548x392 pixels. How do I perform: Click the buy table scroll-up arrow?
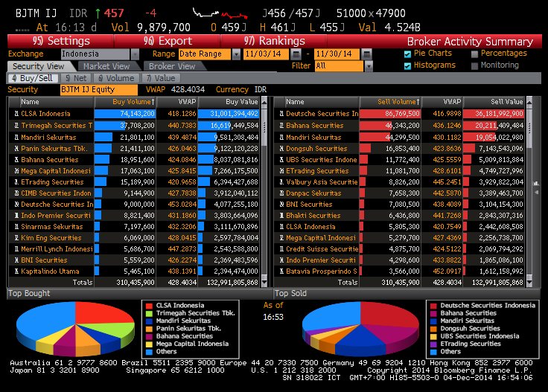(264, 101)
